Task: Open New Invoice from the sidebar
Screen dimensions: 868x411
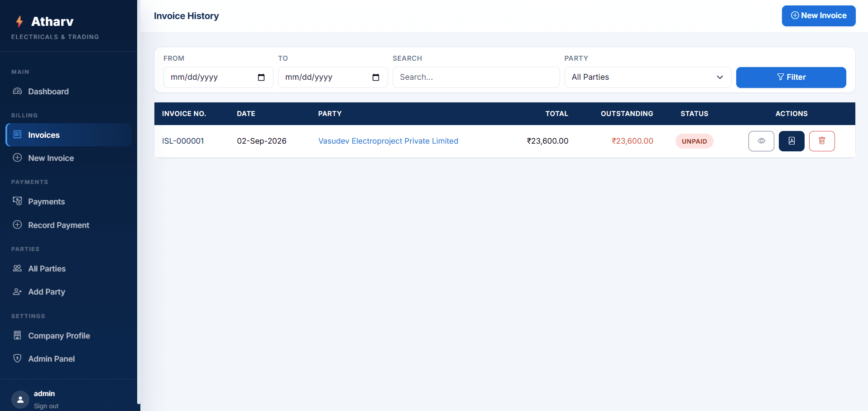Action: pos(68,158)
